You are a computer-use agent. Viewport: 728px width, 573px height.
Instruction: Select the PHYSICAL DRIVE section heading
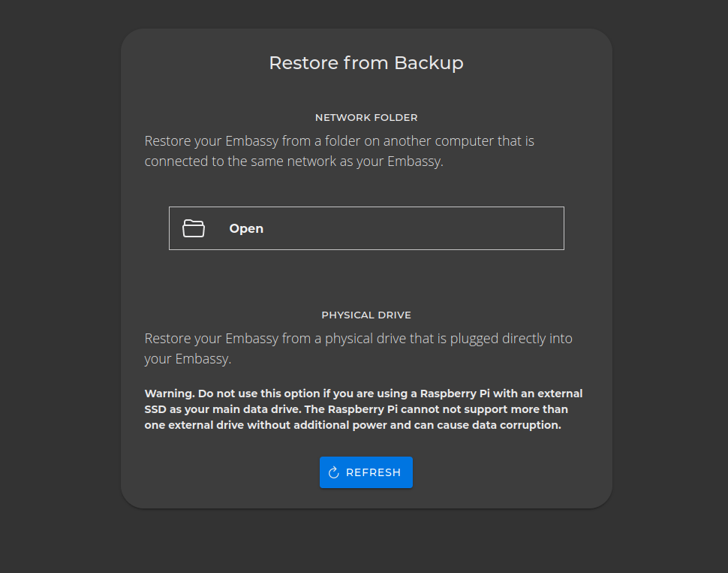coord(366,315)
